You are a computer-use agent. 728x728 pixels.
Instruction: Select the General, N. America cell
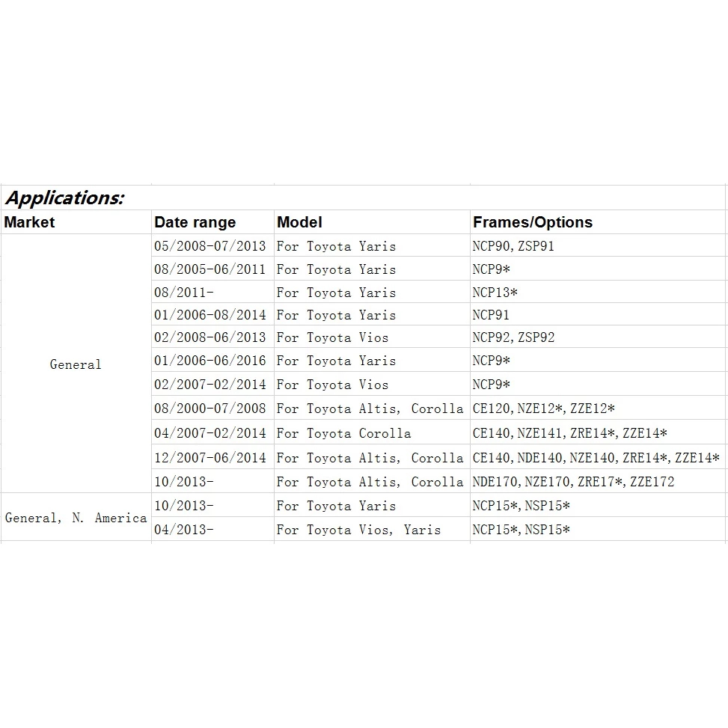(76, 517)
